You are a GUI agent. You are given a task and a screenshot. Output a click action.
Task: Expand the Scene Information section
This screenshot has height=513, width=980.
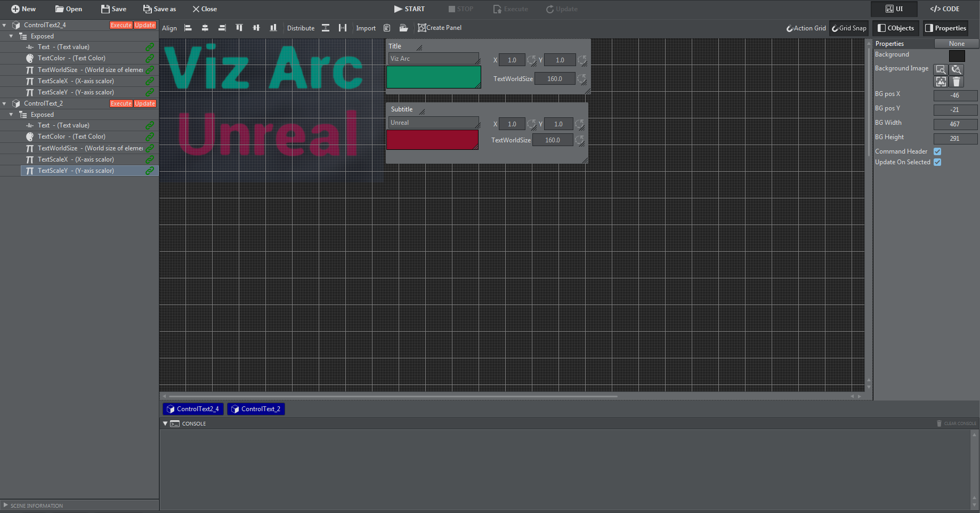6,505
